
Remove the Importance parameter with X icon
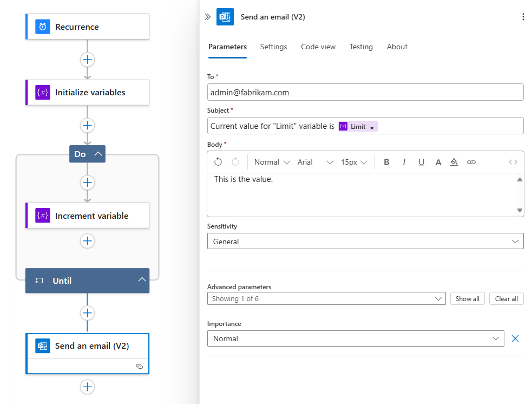[x=515, y=338]
